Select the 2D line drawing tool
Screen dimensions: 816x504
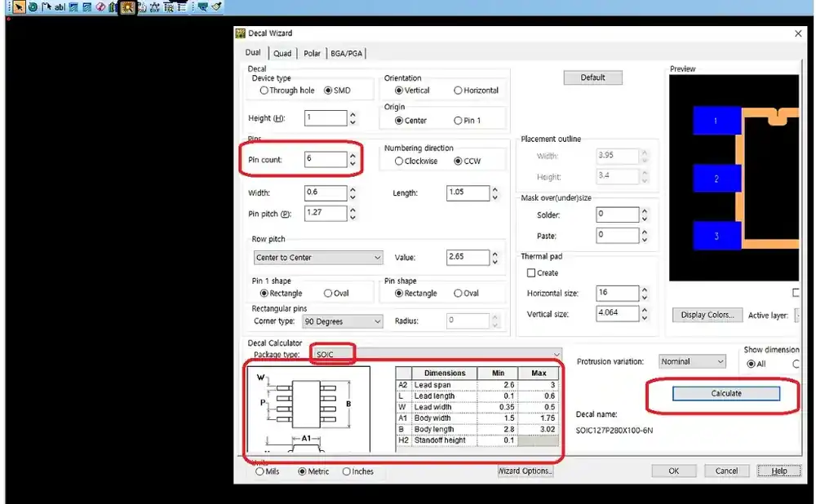tap(47, 7)
